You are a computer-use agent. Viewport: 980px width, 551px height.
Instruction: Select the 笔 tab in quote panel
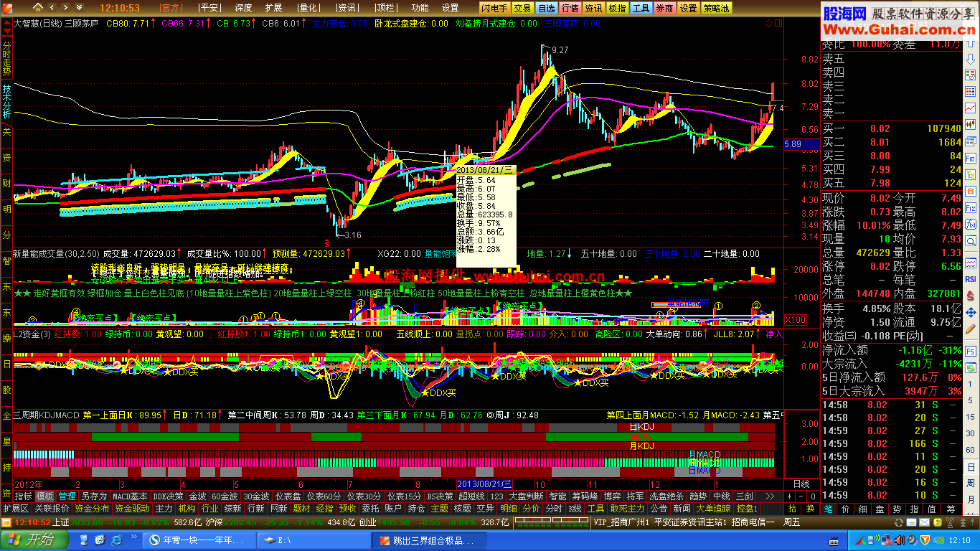click(828, 509)
